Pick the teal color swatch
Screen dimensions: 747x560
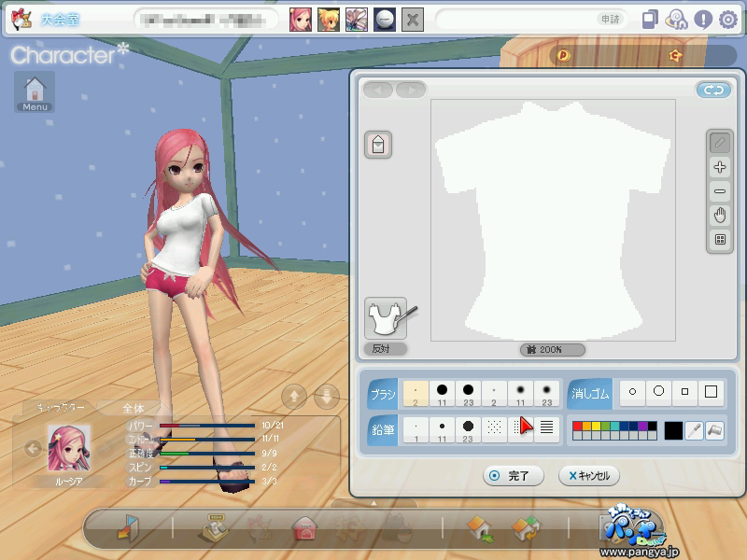coord(614,426)
